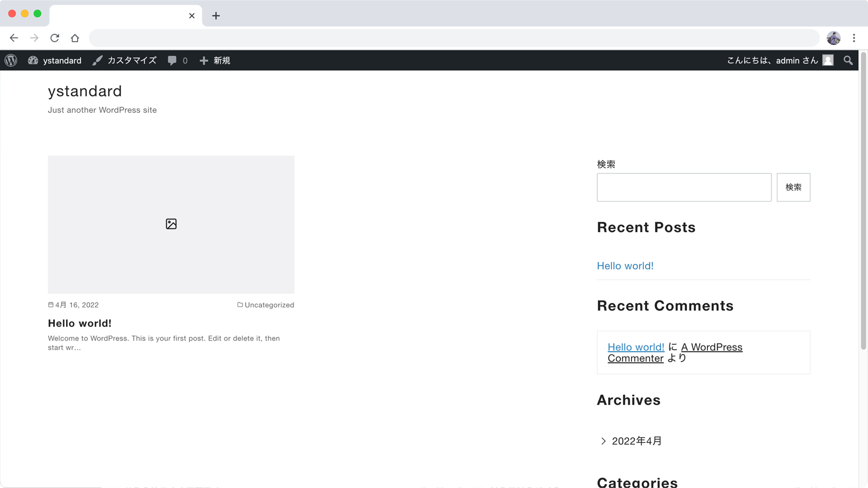Click the A WordPress Commenter link
Screen dimensions: 868x488
pos(711,347)
